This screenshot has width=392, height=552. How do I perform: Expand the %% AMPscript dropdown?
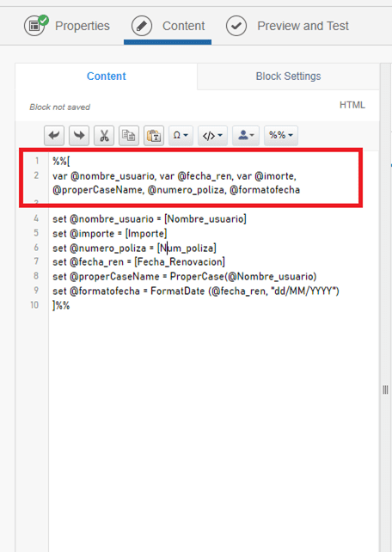(281, 136)
